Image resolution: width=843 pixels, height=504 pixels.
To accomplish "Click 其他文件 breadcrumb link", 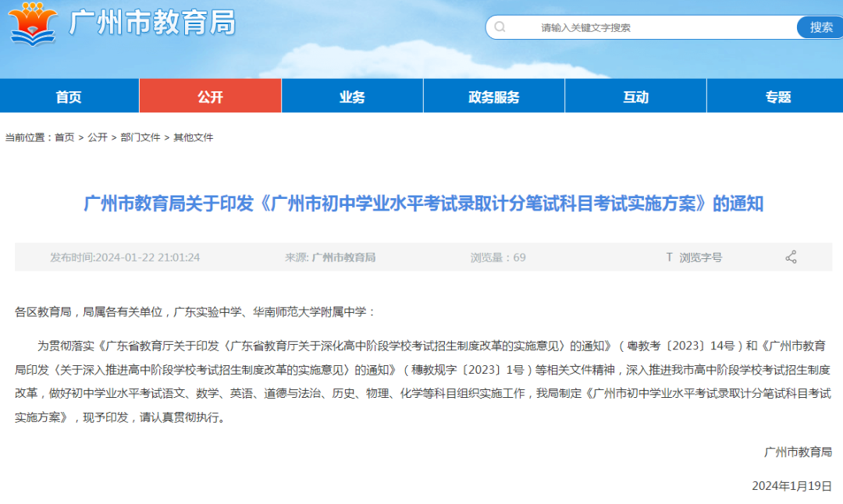I will point(193,137).
